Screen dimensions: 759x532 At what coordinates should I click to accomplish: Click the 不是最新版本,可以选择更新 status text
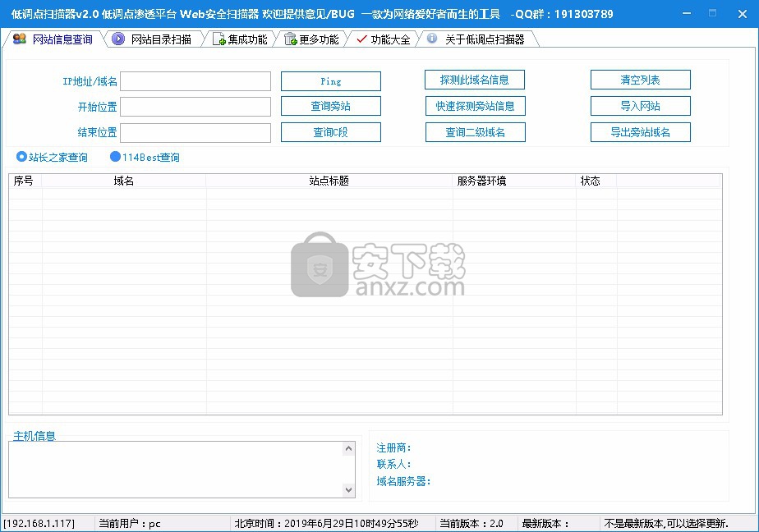click(x=666, y=523)
